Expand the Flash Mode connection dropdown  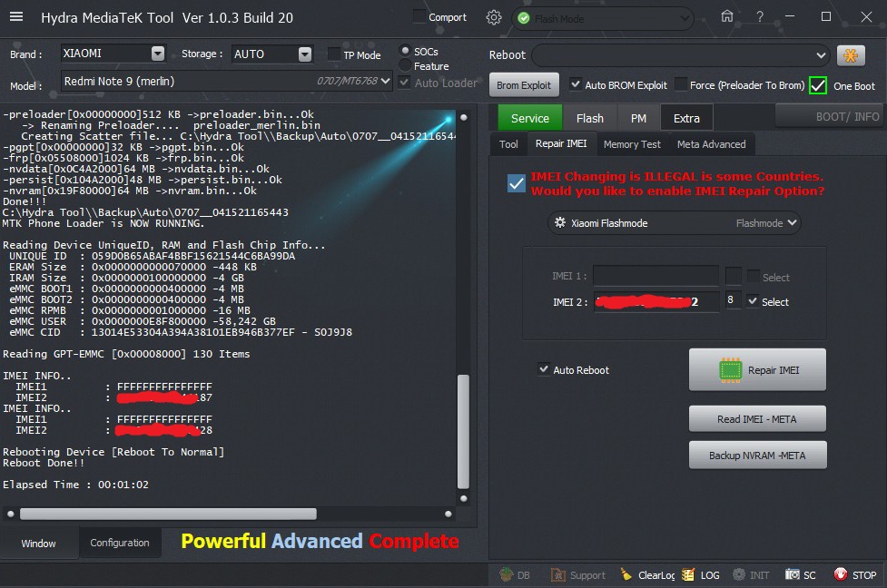click(603, 19)
